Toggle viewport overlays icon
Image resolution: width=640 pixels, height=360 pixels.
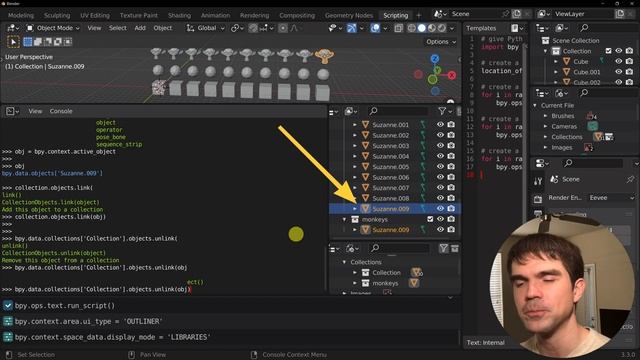[x=375, y=28]
